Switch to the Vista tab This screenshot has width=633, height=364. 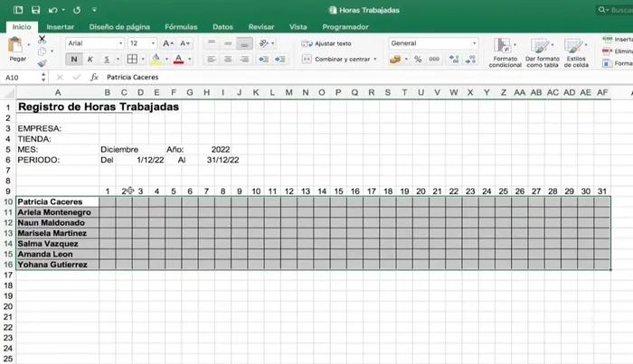point(298,27)
